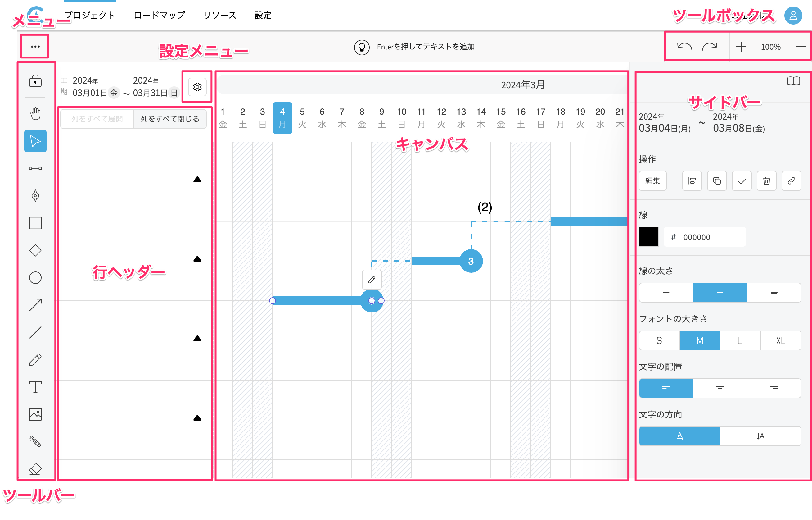Choose the arrow line tool
Screen dimensions: 812x520
point(35,305)
